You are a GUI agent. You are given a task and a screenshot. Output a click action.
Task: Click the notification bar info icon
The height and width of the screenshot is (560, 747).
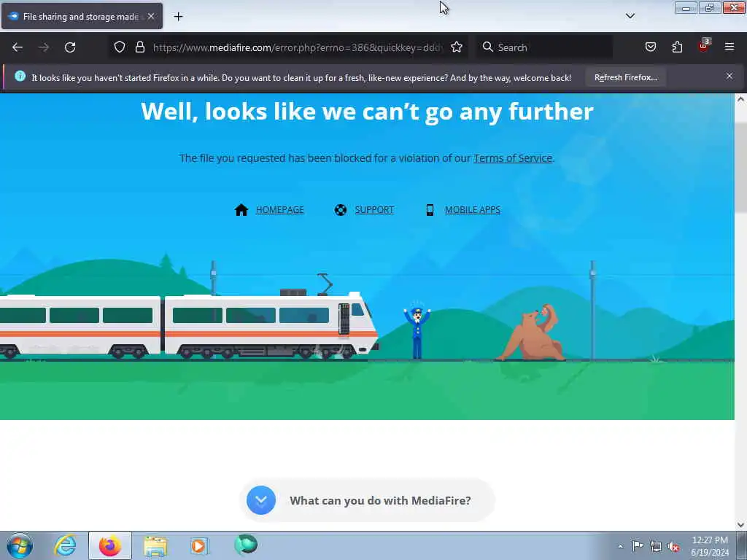click(x=20, y=76)
